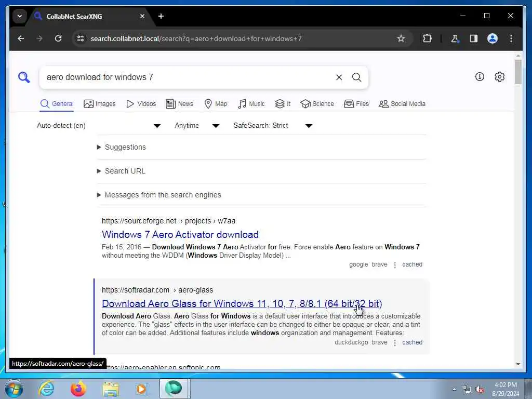
Task: Open the Auto-detect (en) language dropdown
Action: coord(98,126)
